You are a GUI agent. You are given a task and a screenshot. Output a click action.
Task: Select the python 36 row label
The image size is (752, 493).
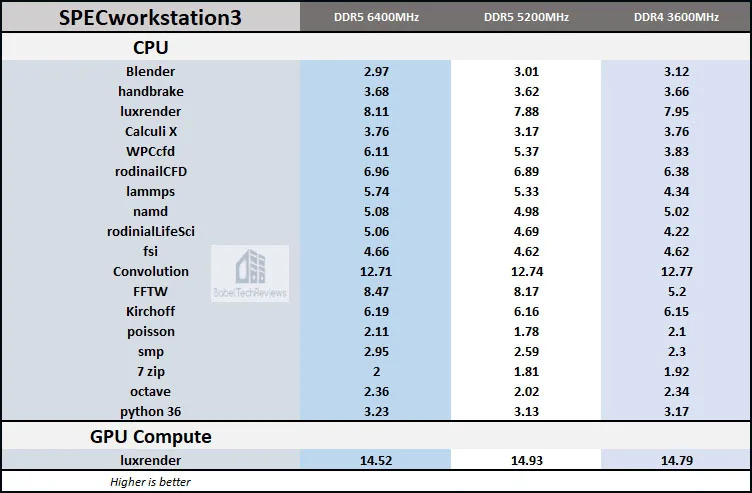(151, 411)
